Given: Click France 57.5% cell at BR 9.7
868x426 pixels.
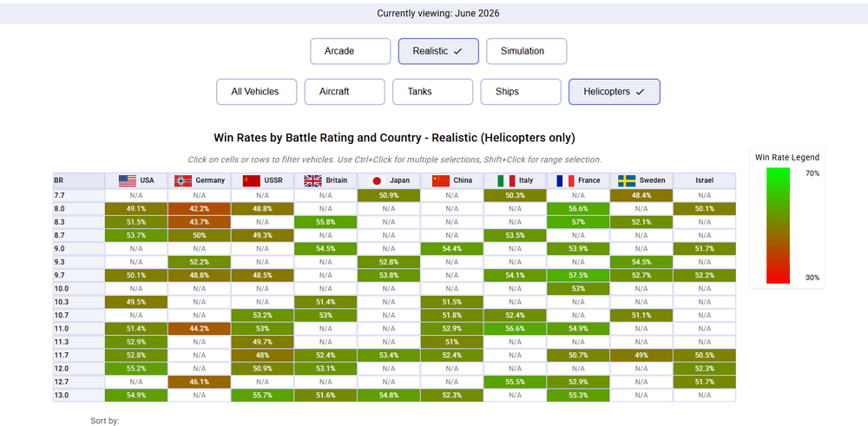Looking at the screenshot, I should point(578,275).
